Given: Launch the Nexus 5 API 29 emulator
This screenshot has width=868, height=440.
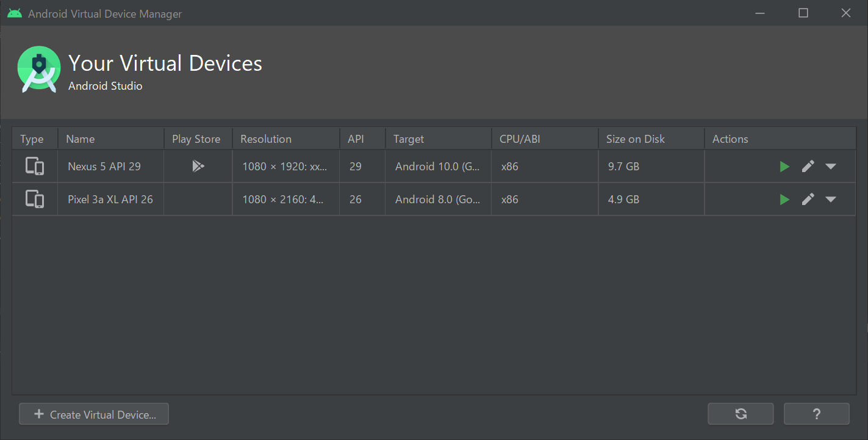Looking at the screenshot, I should pos(784,167).
